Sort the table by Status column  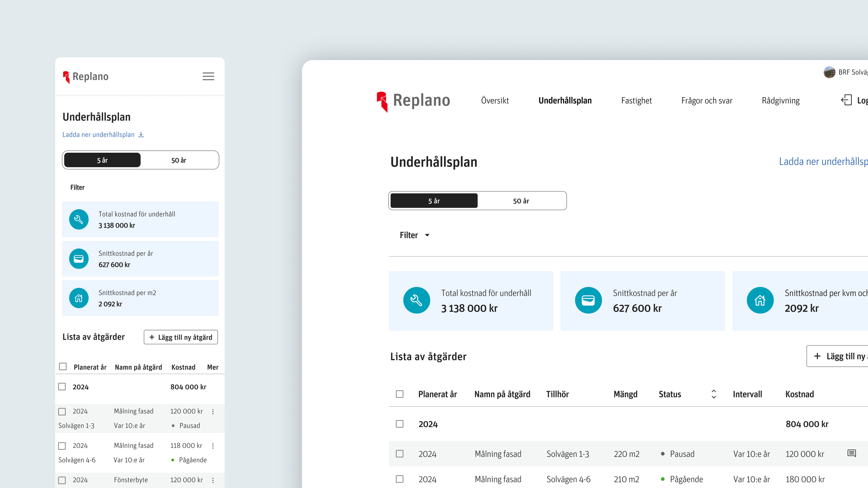coord(713,394)
